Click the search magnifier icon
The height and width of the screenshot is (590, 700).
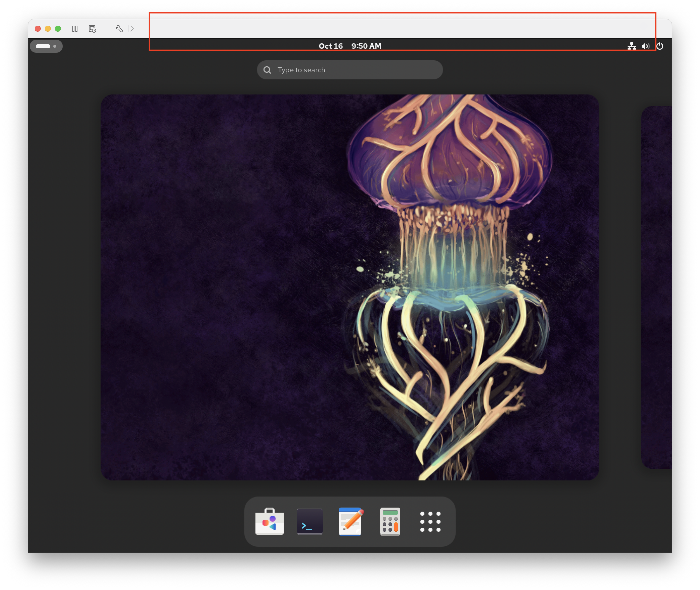click(267, 70)
